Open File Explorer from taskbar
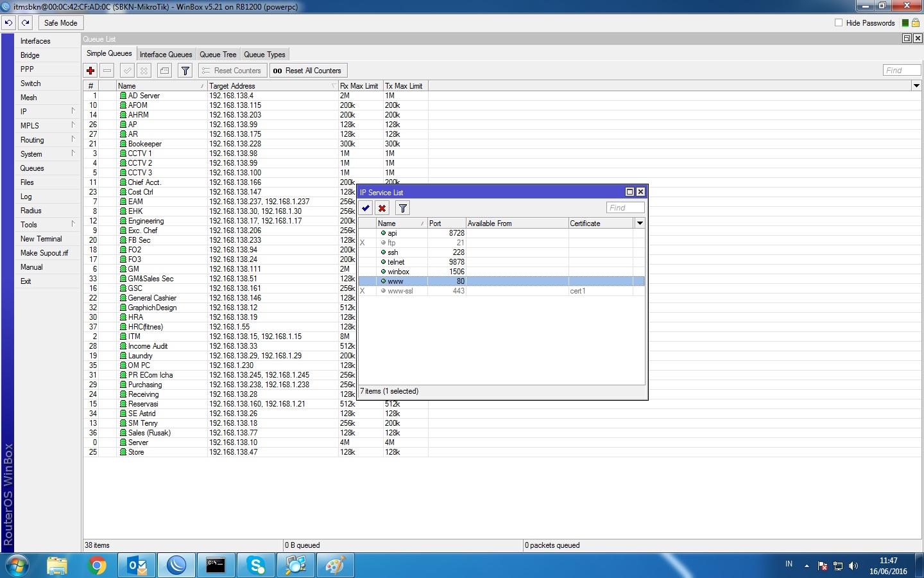 point(57,566)
